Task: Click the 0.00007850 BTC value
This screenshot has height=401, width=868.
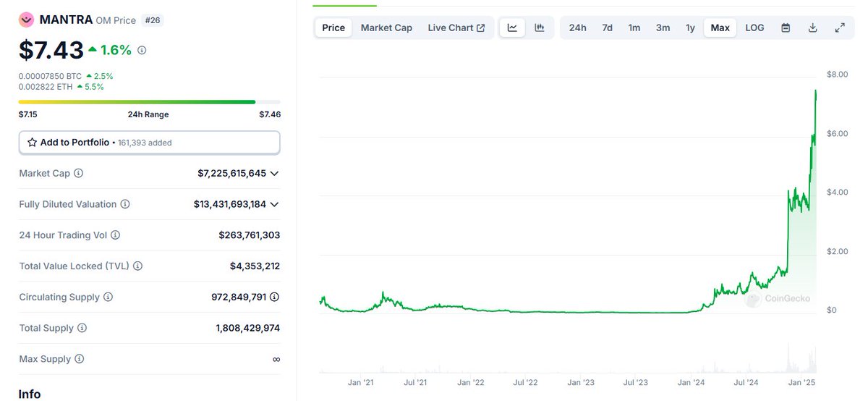Action: [50, 76]
